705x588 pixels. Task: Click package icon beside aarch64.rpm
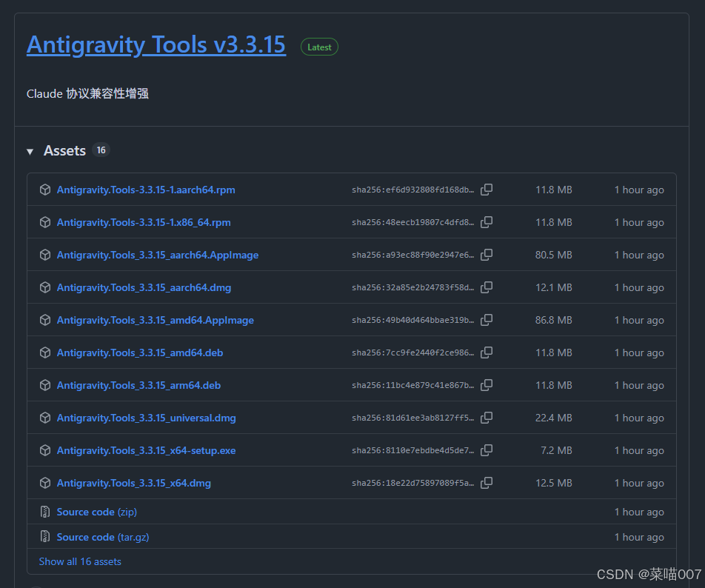coord(45,190)
